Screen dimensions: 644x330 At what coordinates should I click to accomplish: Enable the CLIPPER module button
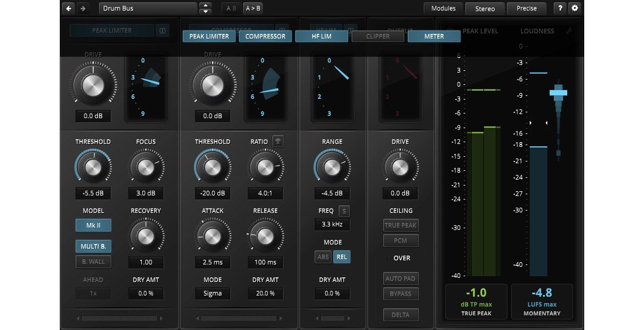378,36
